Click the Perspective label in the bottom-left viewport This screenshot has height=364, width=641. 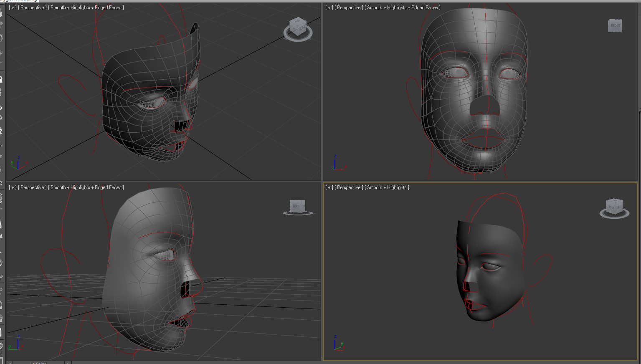coord(33,187)
